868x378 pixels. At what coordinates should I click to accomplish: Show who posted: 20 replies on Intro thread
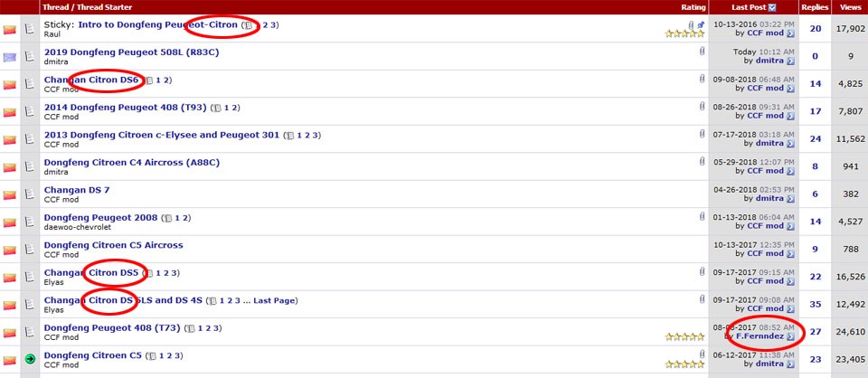click(816, 28)
